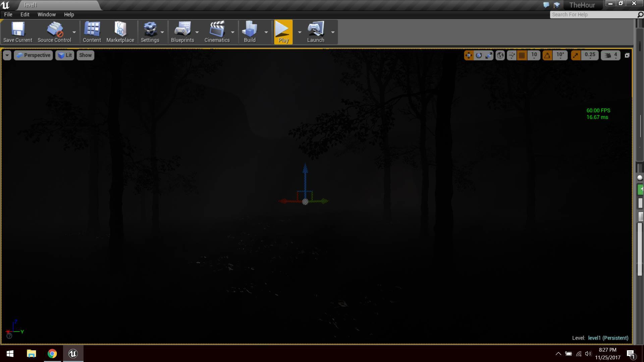
Task: Toggle world/local coordinate system globe
Action: pyautogui.click(x=500, y=55)
